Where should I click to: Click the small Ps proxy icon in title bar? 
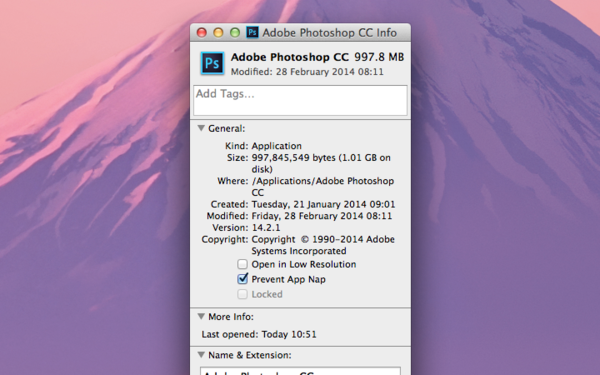click(252, 32)
